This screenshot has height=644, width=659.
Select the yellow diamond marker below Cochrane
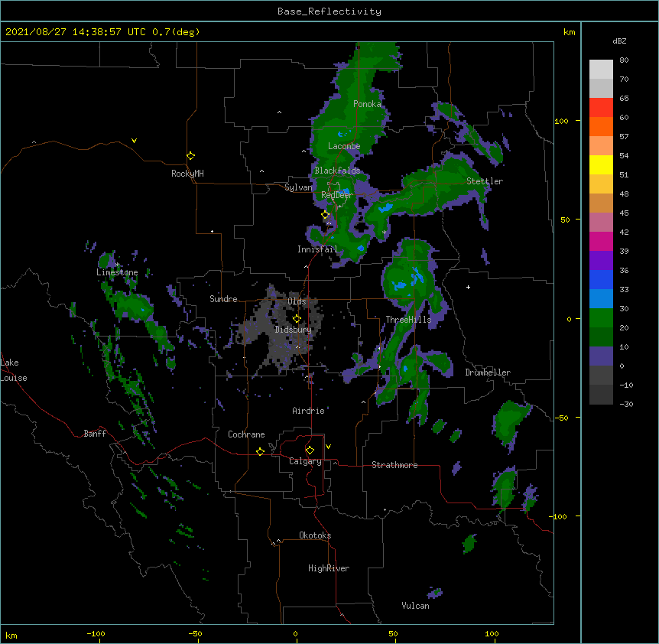click(260, 451)
